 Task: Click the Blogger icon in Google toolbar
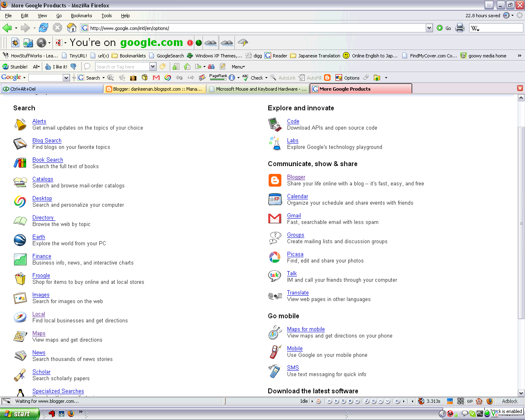(x=327, y=78)
